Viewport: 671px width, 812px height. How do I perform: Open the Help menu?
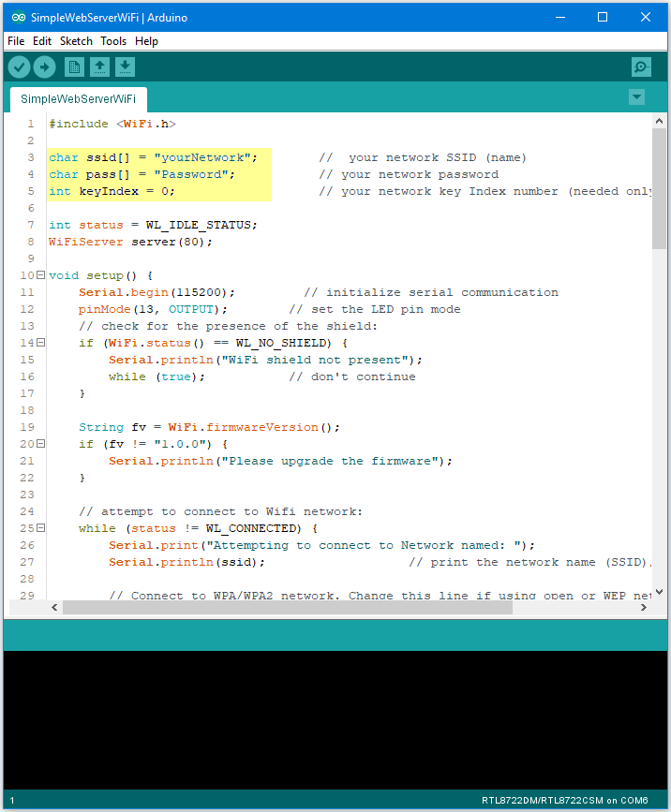click(x=146, y=41)
